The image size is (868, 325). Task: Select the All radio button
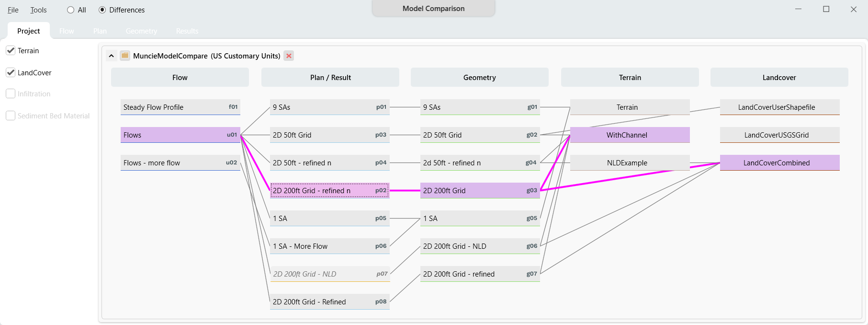71,10
